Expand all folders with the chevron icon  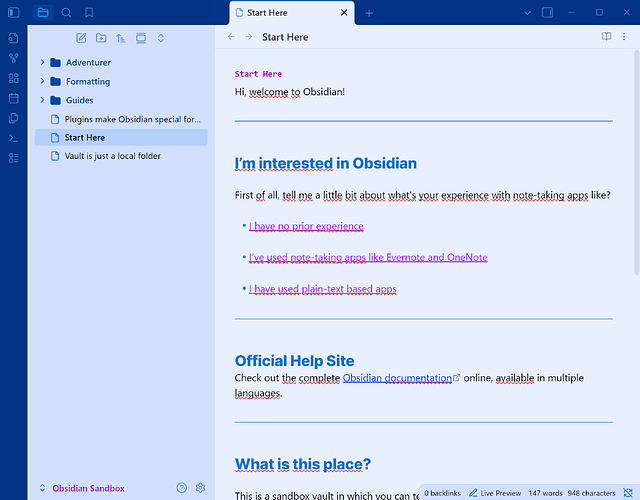tap(161, 38)
